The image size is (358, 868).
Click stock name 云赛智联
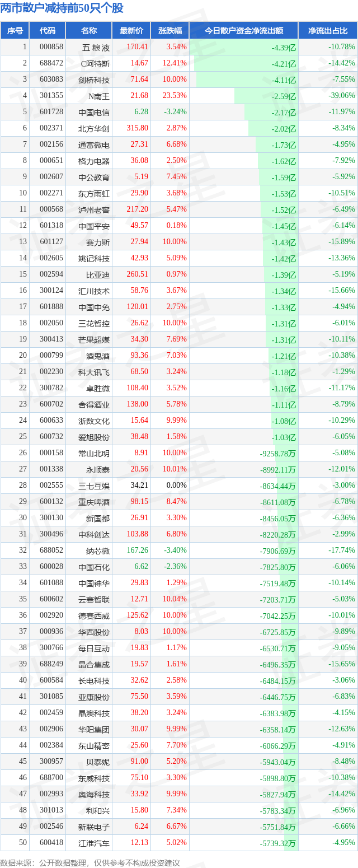[94, 599]
